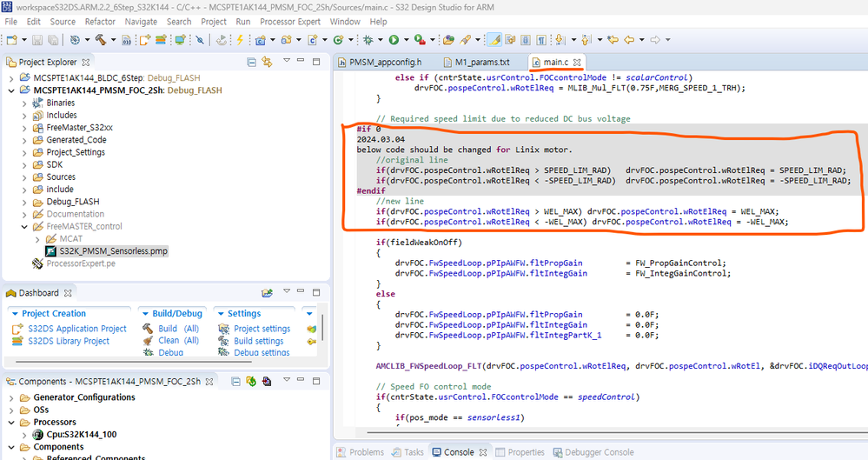Click the hammer Build icon in toolbar

(x=100, y=40)
